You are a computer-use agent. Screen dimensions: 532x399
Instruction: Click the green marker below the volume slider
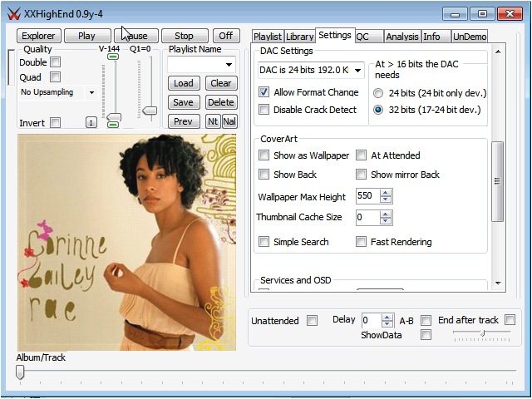click(113, 125)
